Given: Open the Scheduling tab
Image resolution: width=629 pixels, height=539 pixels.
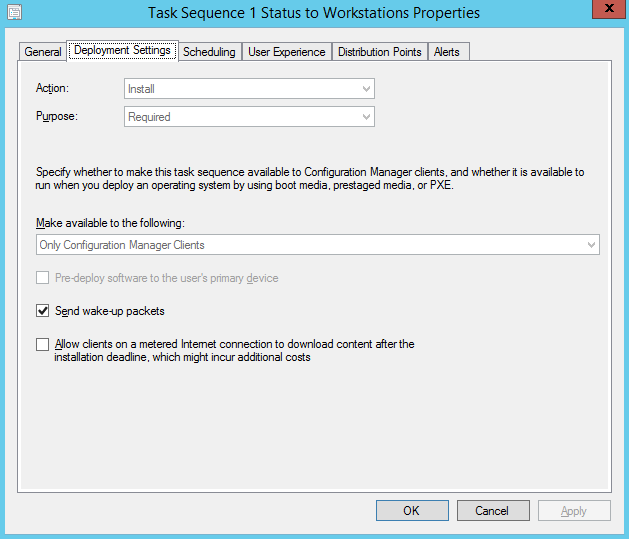Looking at the screenshot, I should tap(209, 52).
